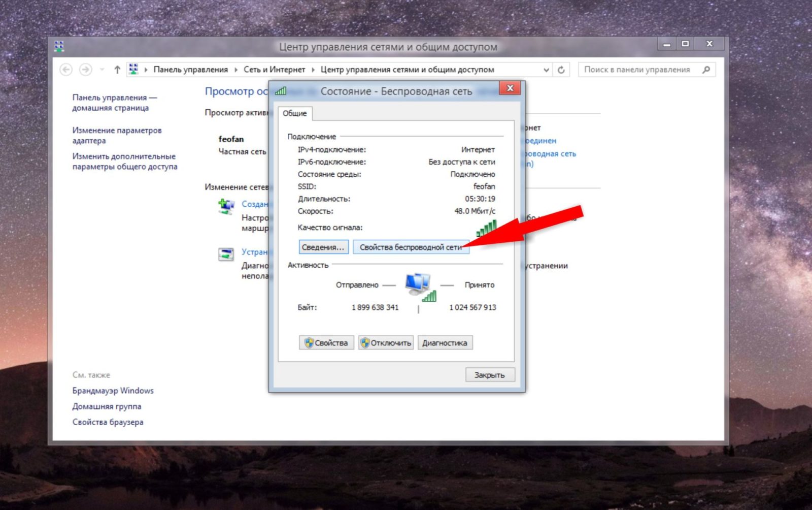This screenshot has width=812, height=510.
Task: Select the Общие tab
Action: [295, 113]
